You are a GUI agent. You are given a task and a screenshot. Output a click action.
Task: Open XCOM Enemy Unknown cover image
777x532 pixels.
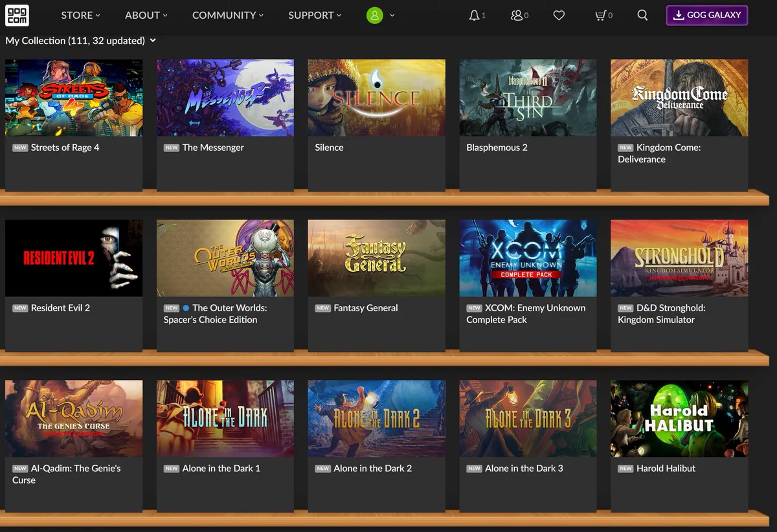(x=528, y=258)
